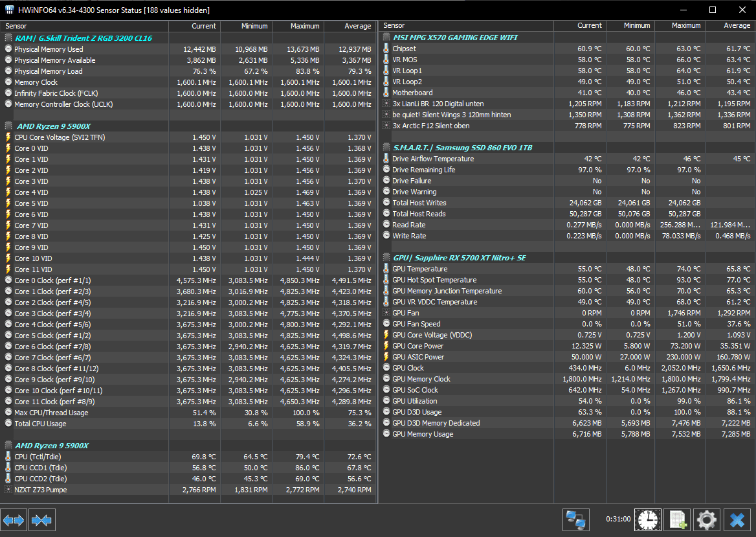Screen dimensions: 756x537
Task: Click the thermometer icon beside Drive Airflow Temperature
Action: [x=386, y=159]
